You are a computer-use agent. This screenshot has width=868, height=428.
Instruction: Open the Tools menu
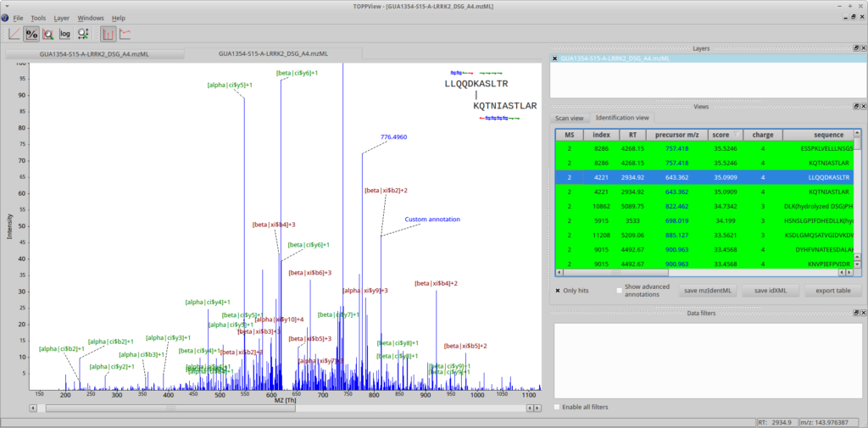(x=38, y=18)
